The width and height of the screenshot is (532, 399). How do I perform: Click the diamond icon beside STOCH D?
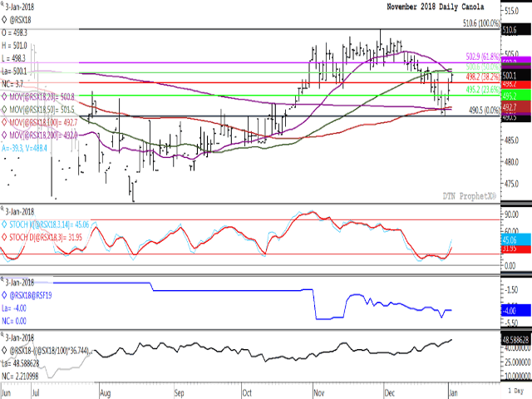(x=4, y=238)
